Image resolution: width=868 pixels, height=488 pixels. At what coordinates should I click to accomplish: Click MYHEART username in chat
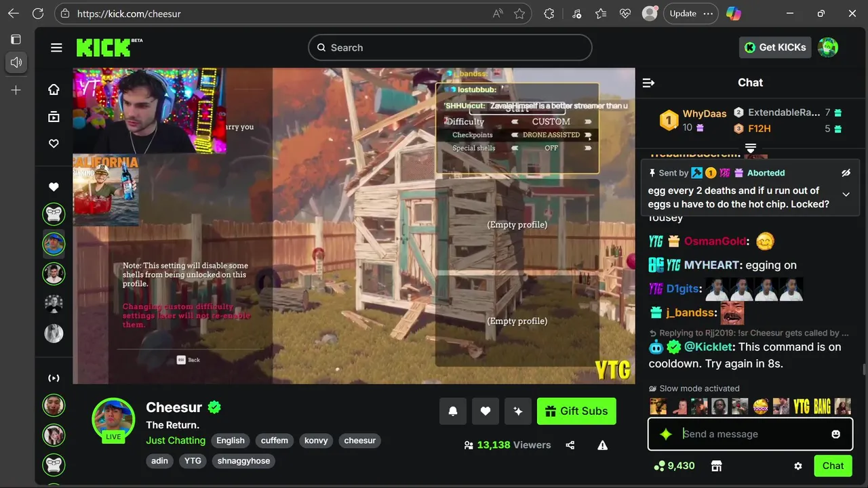(712, 265)
